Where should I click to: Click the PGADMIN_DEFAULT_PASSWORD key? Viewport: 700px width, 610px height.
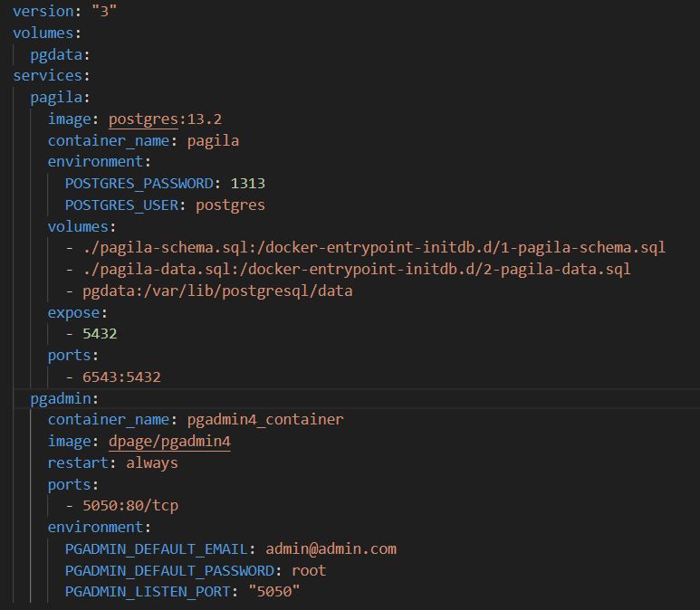pos(169,571)
